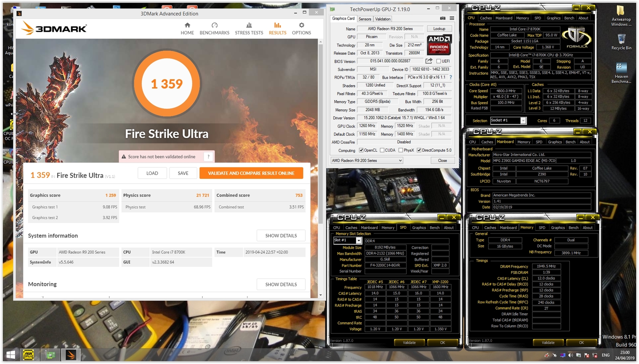Open Bench tab in top CPU-Z window

569,18
